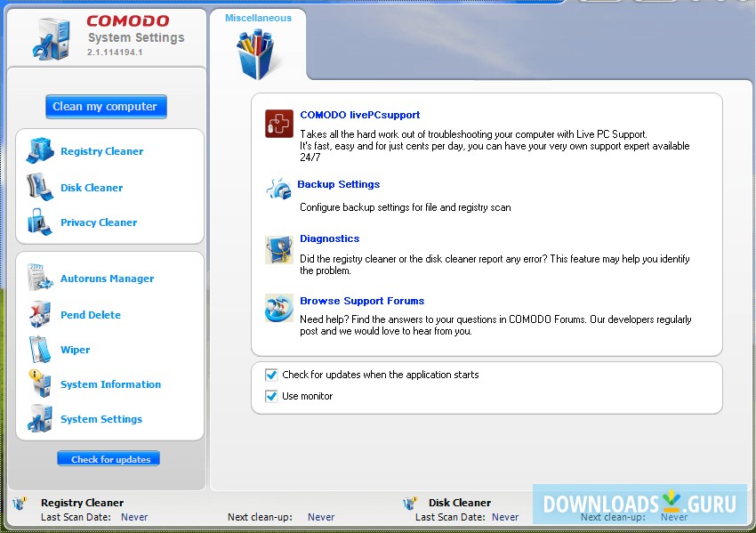Click the Registry Cleaner status bar label
756x533 pixels.
click(83, 503)
